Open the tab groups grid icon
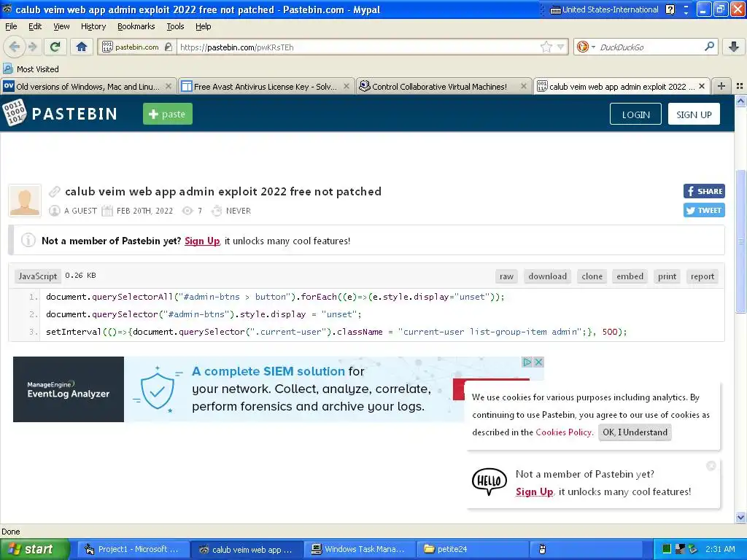Viewport: 747px width, 560px height. (x=740, y=86)
